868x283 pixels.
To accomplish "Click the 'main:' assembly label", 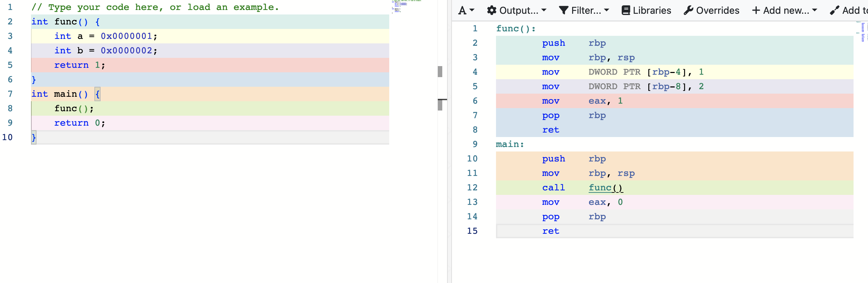I will 510,144.
